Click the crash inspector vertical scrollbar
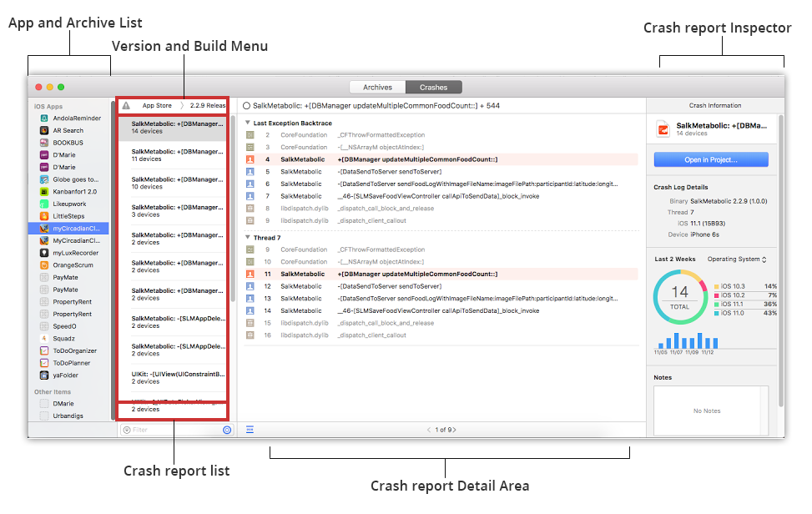The width and height of the screenshot is (812, 514). pyautogui.click(x=781, y=261)
